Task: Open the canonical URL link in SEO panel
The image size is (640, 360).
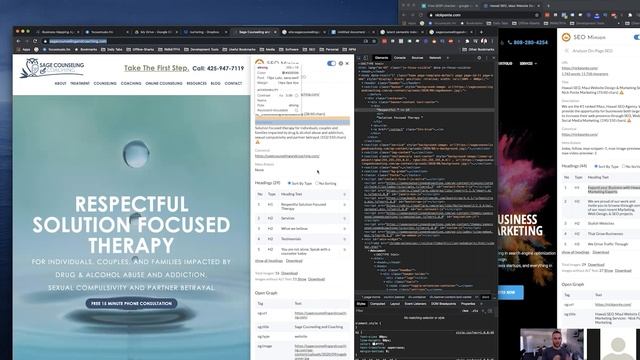Action: click(287, 156)
